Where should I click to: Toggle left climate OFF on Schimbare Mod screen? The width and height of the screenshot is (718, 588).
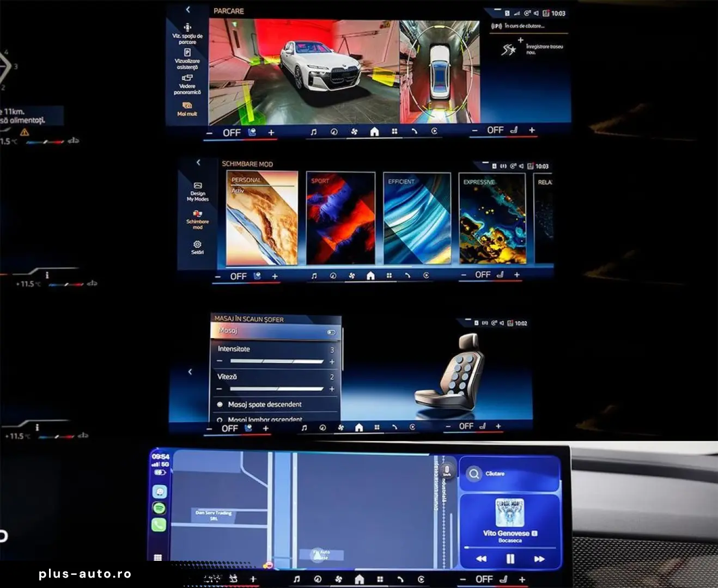pyautogui.click(x=238, y=277)
